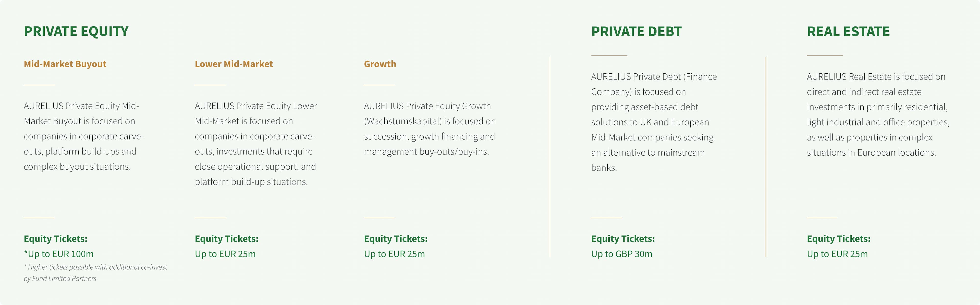Click the Lower Mid-Market description paragraph
The width and height of the screenshot is (980, 305).
coord(255,143)
